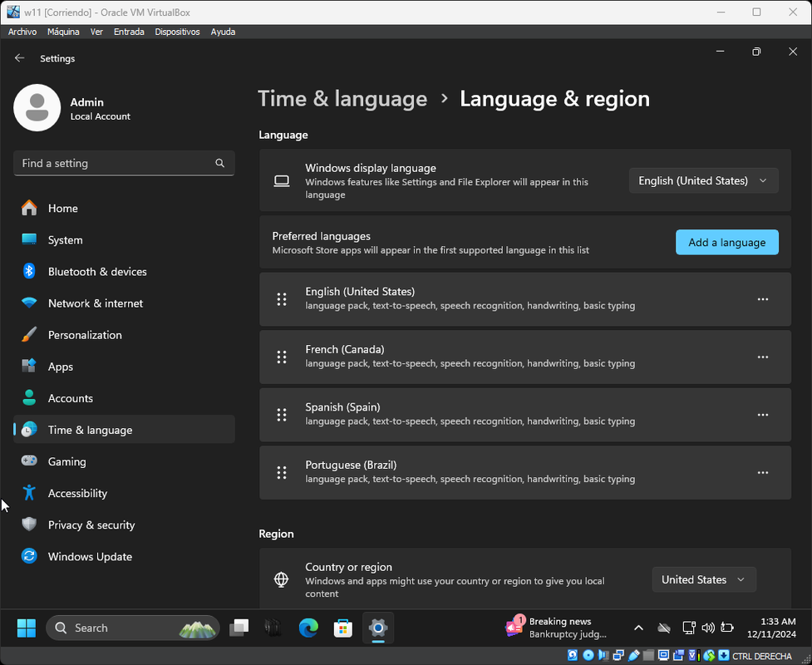
Task: Open the Windows Start menu
Action: 27,628
